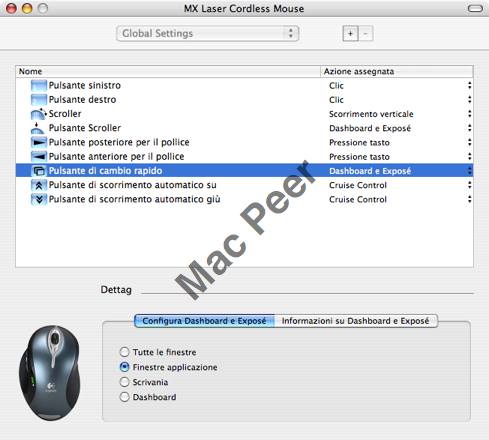Click the plus button to add setting

(x=350, y=34)
